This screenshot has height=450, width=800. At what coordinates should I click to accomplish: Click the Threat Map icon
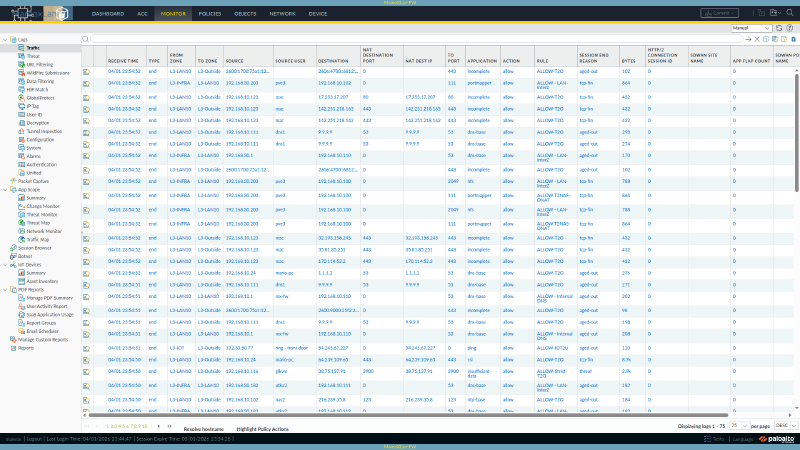click(x=21, y=223)
